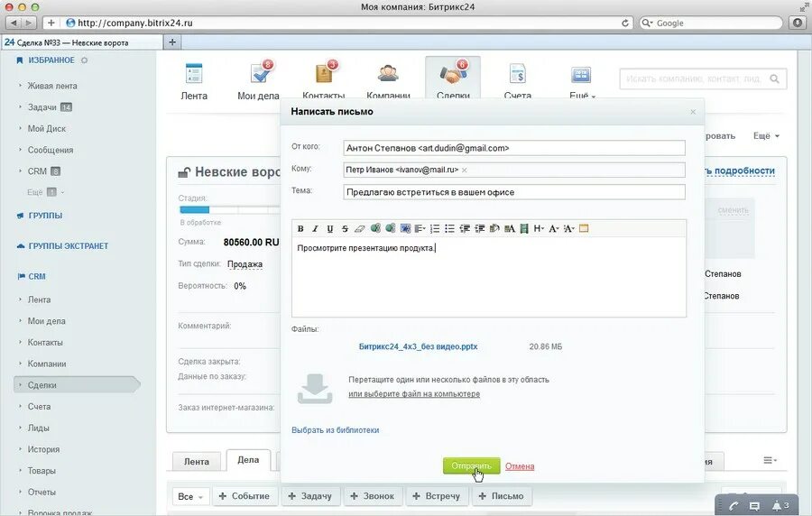Open the font A dropdown in editor

tap(554, 228)
